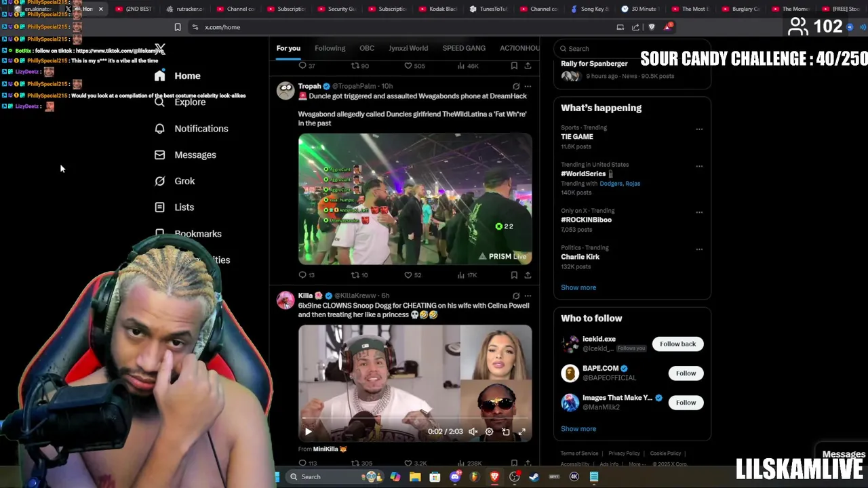
Task: Open Bookmarks in the sidebar
Action: point(189,234)
